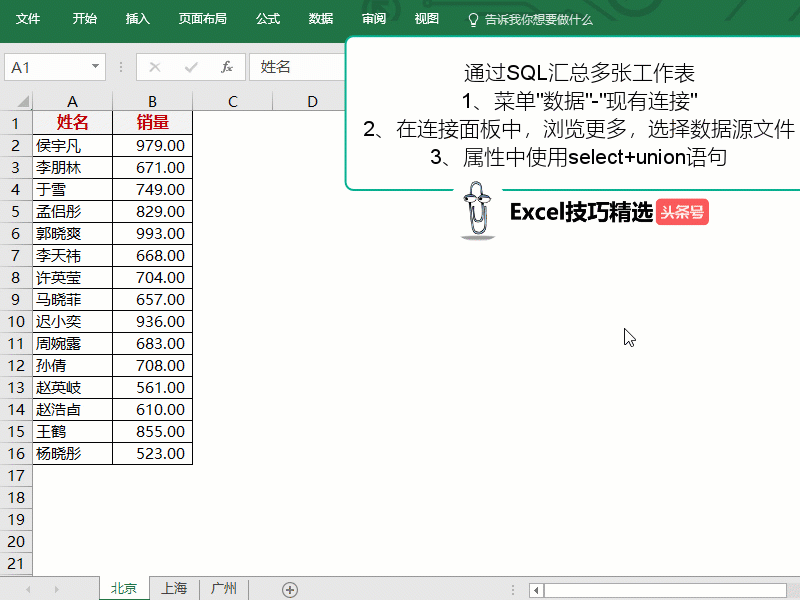The width and height of the screenshot is (800, 600).
Task: Add a new sheet with plus icon
Action: tap(290, 590)
